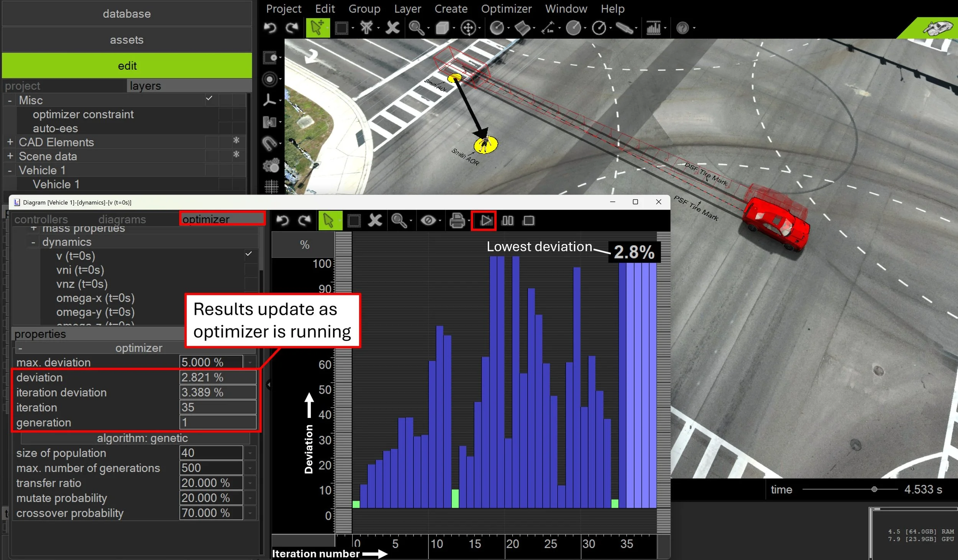Open the bar chart diagram icon

point(653,28)
